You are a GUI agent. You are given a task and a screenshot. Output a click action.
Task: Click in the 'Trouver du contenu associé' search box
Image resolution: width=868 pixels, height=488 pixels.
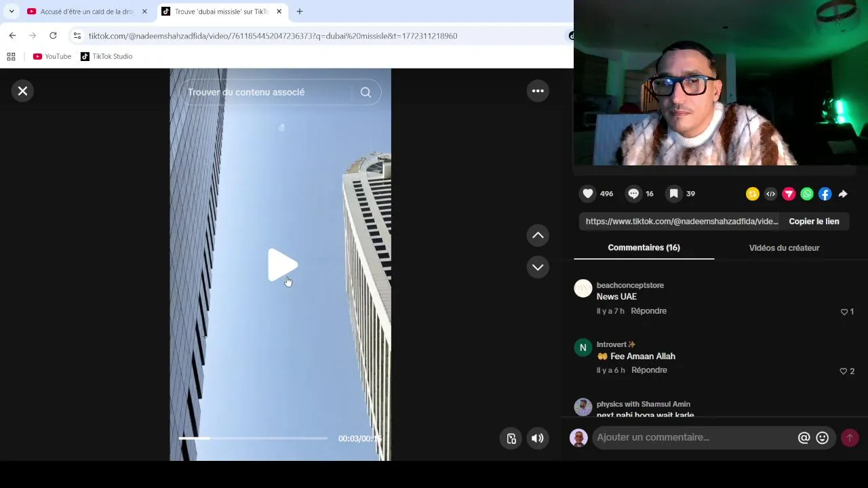tap(270, 92)
